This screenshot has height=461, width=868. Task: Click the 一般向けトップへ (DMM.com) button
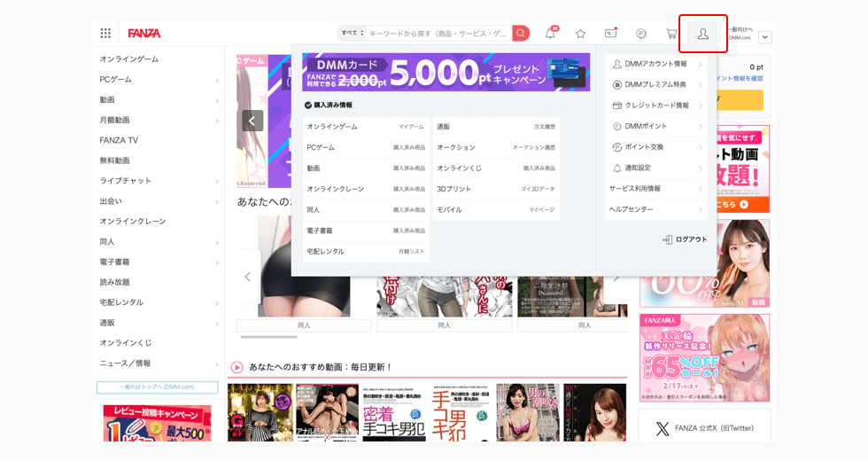157,387
